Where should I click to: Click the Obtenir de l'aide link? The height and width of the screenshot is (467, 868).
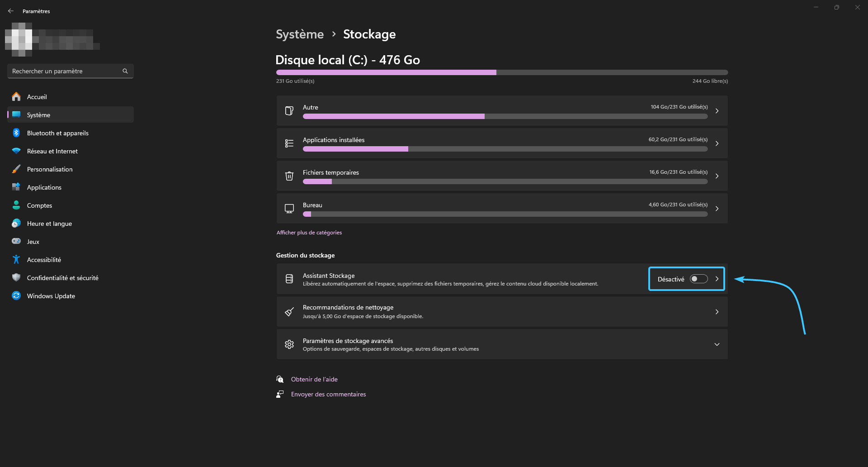point(314,379)
